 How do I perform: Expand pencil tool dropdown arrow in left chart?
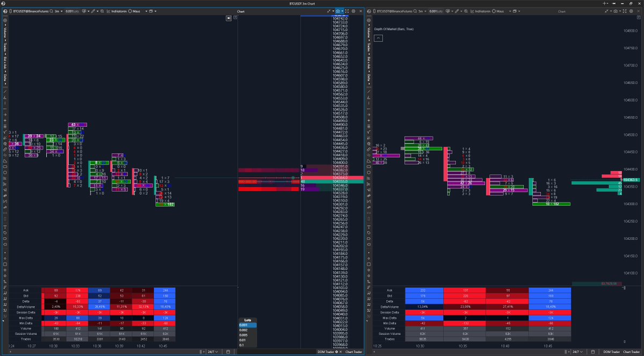[97, 11]
